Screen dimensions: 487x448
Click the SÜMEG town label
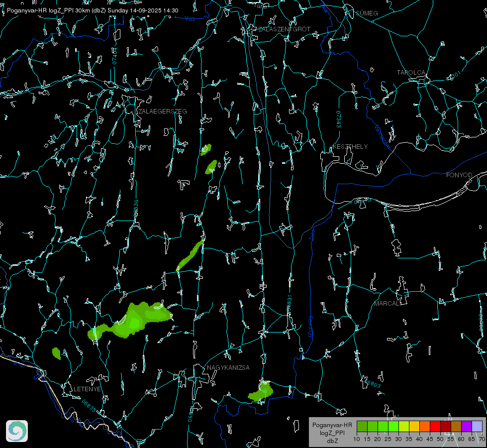[x=367, y=13]
